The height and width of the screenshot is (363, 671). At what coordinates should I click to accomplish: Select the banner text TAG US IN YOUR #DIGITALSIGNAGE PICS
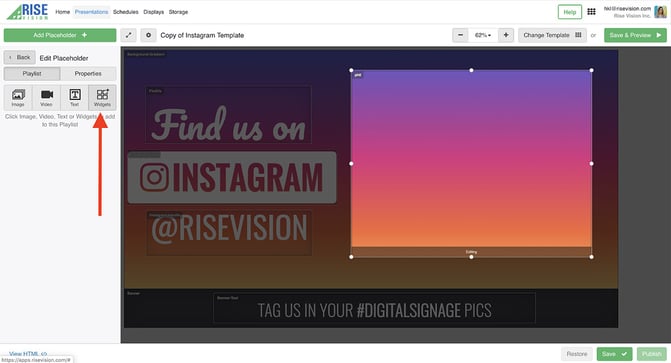(x=374, y=308)
